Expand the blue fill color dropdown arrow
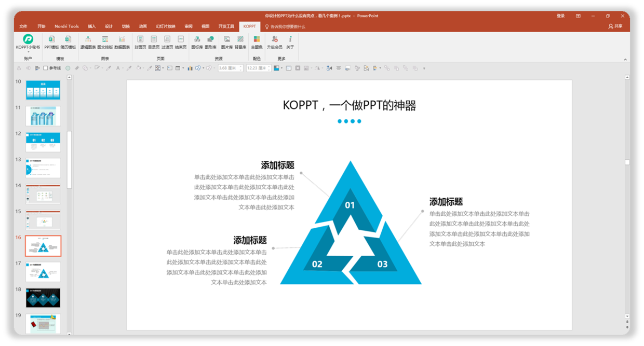The width and height of the screenshot is (644, 346). (x=282, y=68)
